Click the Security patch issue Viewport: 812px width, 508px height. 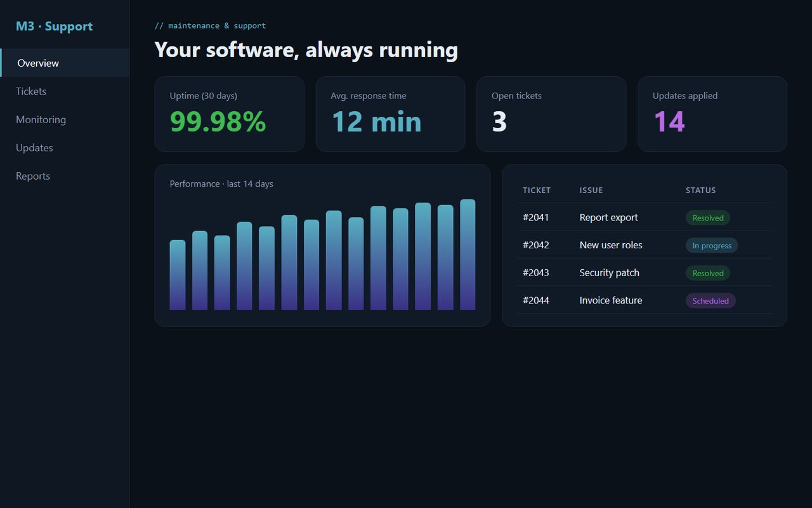pos(610,272)
